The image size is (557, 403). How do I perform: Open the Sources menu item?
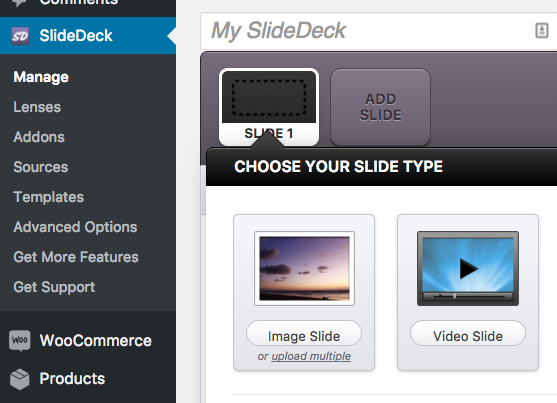coord(41,167)
